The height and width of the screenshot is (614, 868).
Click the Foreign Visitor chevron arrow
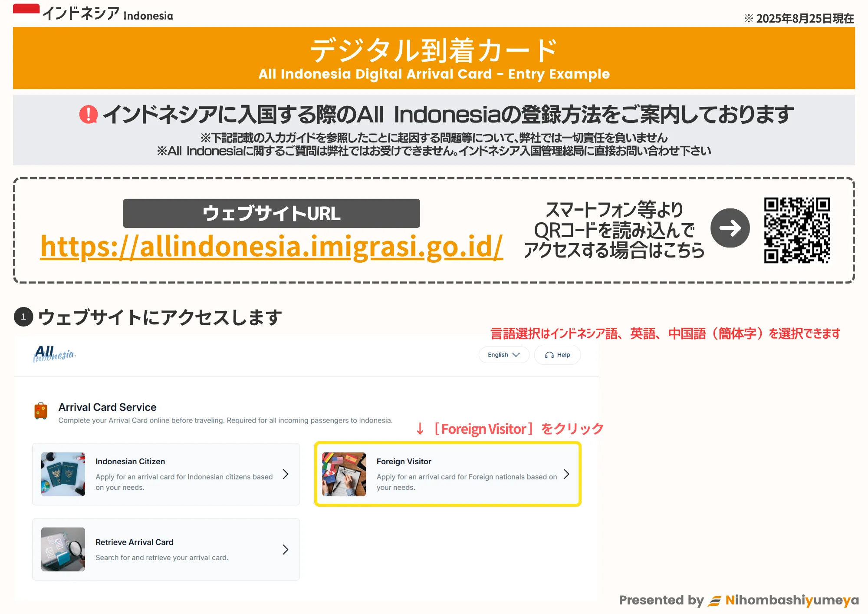tap(566, 474)
